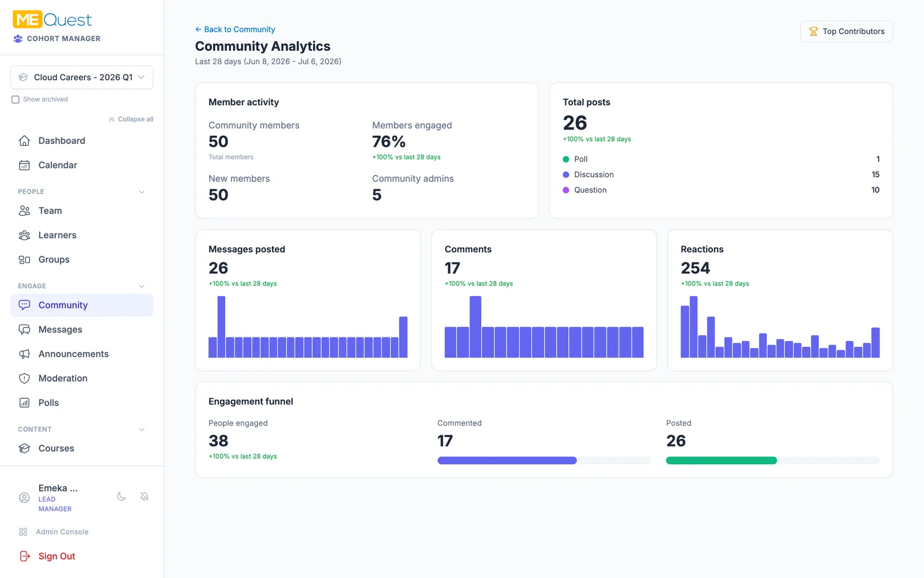The width and height of the screenshot is (924, 578).
Task: Click the Emeka profile name
Action: click(58, 488)
